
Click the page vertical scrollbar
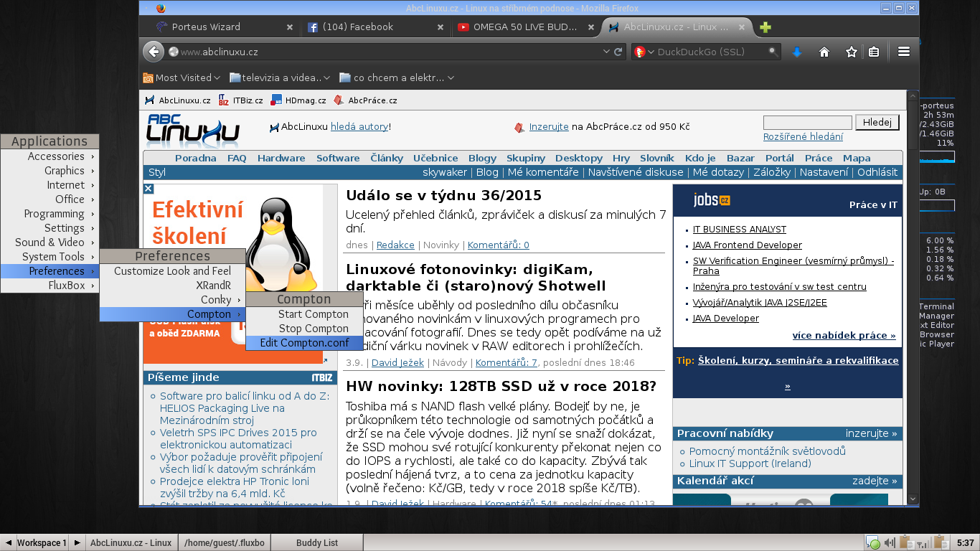(913, 298)
